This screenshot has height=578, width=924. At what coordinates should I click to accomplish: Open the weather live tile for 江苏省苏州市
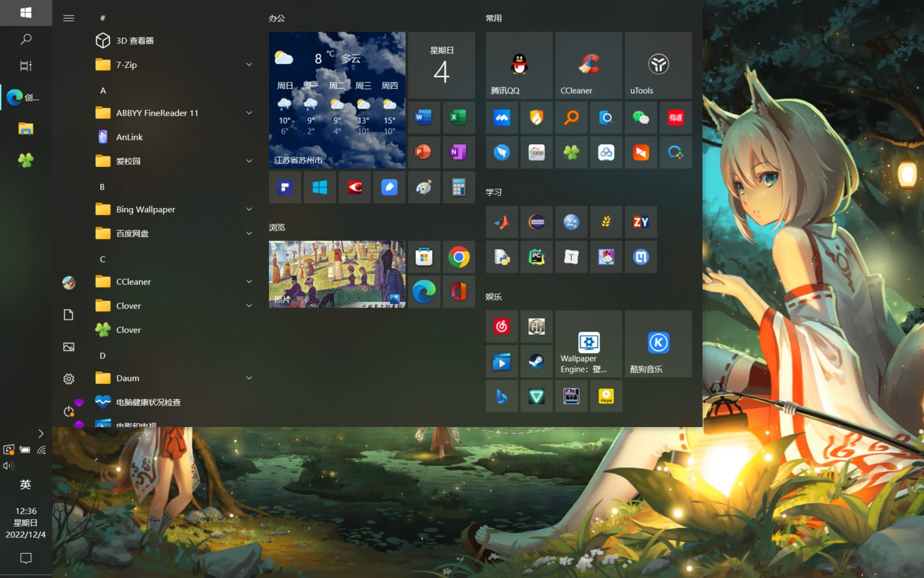[337, 100]
